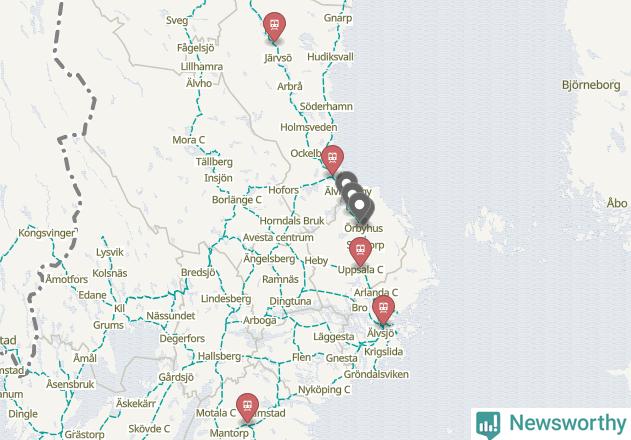The width and height of the screenshot is (631, 440).
Task: Select the train marker above Järvsö
Action: click(x=274, y=27)
